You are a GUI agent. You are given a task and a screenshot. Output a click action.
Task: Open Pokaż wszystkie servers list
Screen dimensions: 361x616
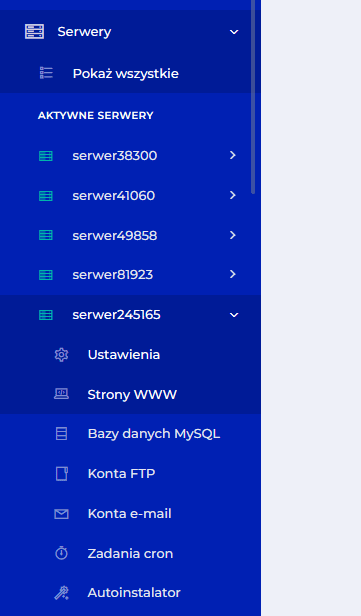(x=126, y=73)
